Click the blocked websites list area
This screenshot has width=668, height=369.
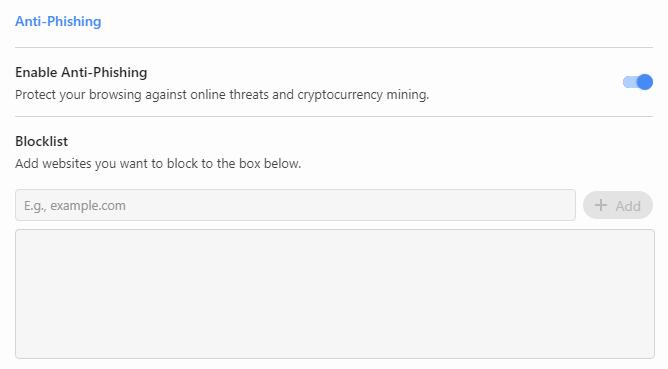pyautogui.click(x=335, y=294)
